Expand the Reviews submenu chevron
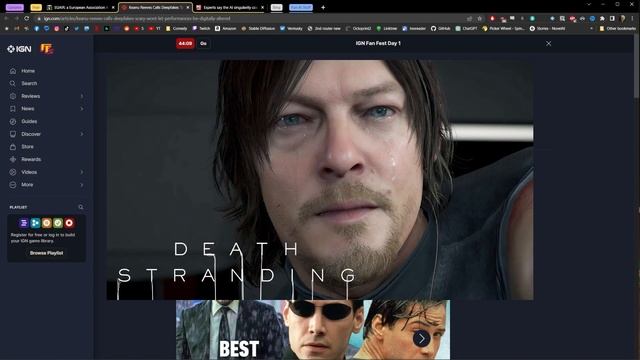Screen dimensions: 640x360 click(x=82, y=96)
